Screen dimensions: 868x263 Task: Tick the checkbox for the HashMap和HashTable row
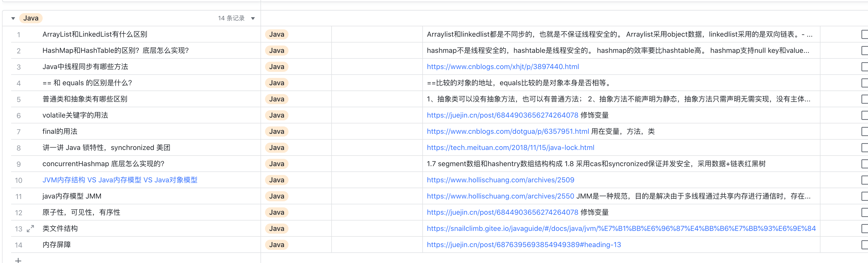click(x=865, y=51)
